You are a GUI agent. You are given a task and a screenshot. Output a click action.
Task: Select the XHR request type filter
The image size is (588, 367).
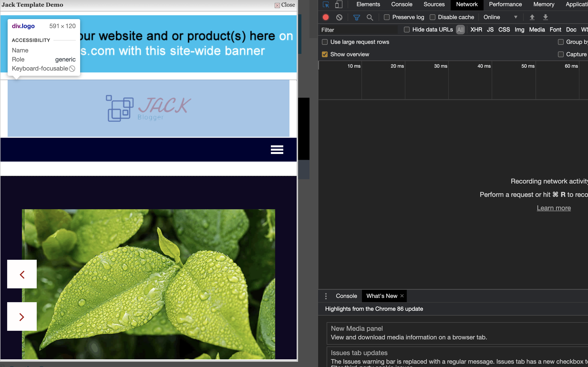(x=476, y=30)
